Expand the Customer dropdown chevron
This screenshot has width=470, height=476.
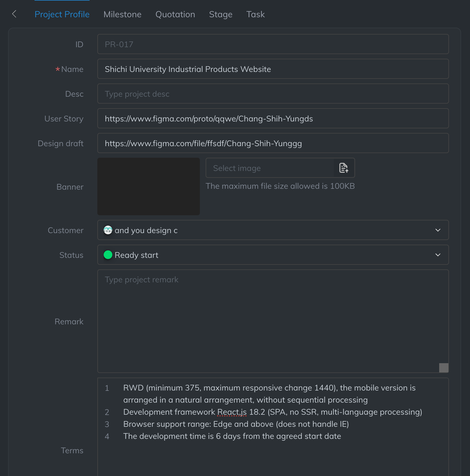[438, 230]
